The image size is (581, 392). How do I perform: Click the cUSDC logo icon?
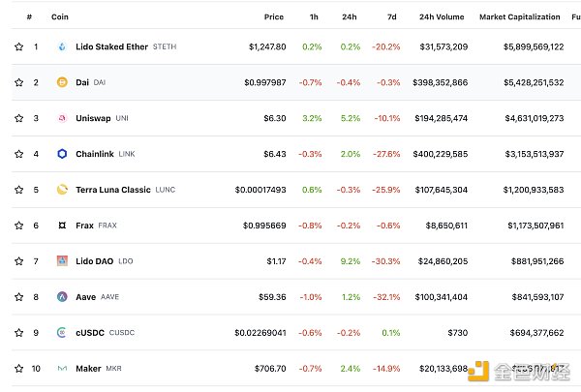point(62,332)
